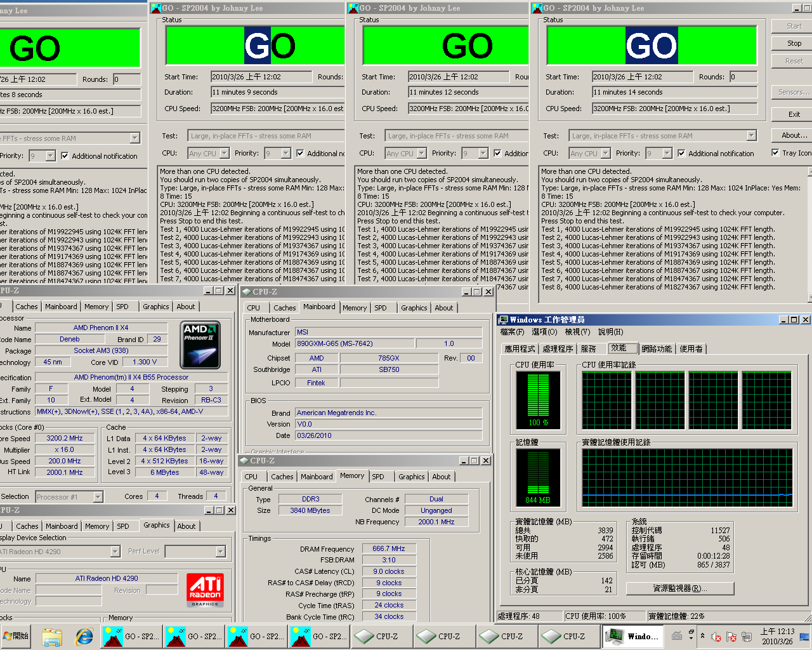This screenshot has height=650, width=812.
Task: Launch Internet Explorer from the taskbar
Action: tap(84, 636)
